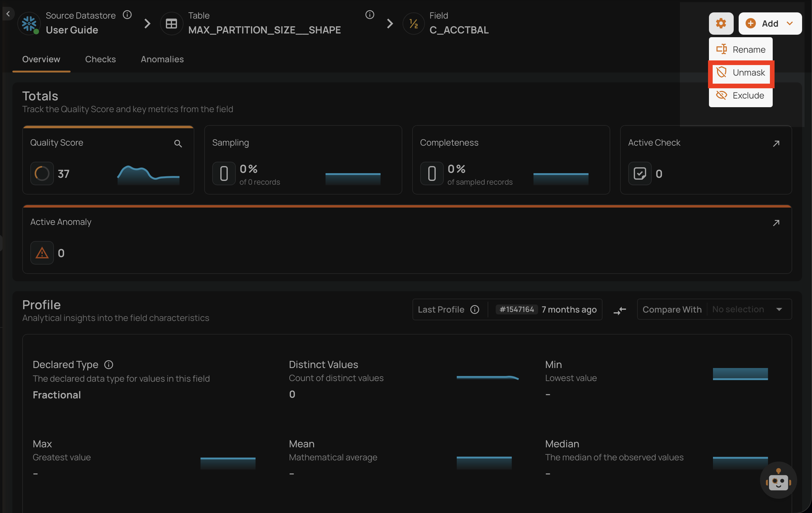Expand the Add button dropdown

pos(789,23)
